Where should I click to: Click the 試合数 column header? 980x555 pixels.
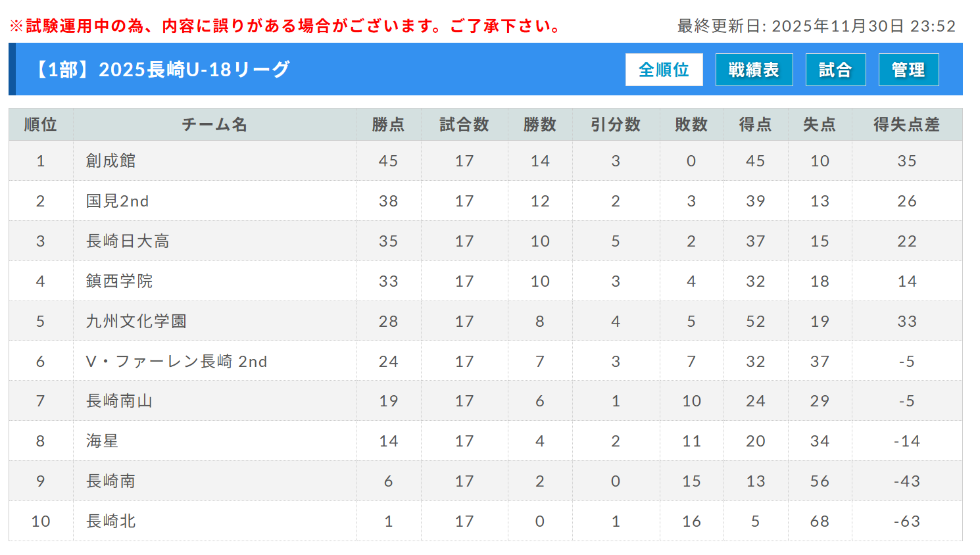click(464, 124)
